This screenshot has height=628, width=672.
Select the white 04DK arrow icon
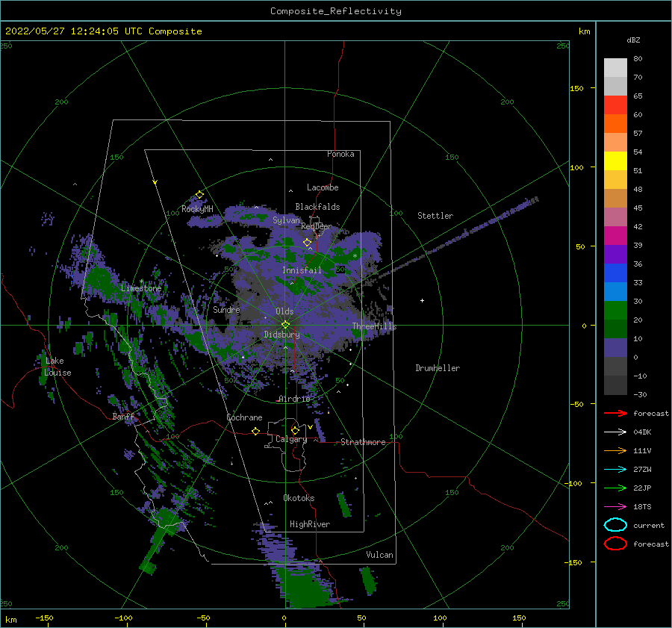pos(615,432)
